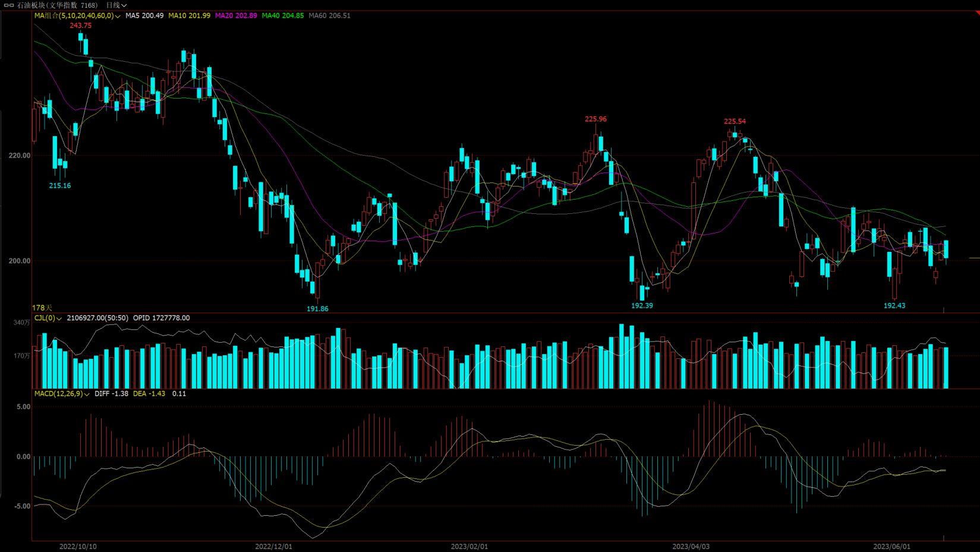Image resolution: width=980 pixels, height=552 pixels.
Task: Expand the CJL(0) volume indicator dropdown
Action: point(48,318)
